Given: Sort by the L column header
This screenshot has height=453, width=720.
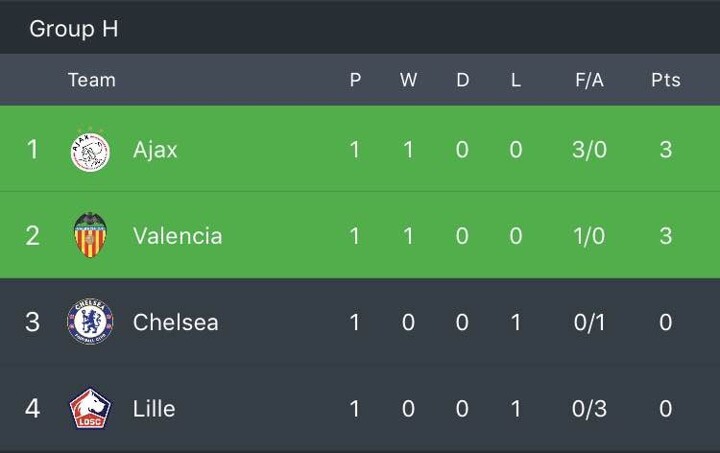Looking at the screenshot, I should coord(516,80).
